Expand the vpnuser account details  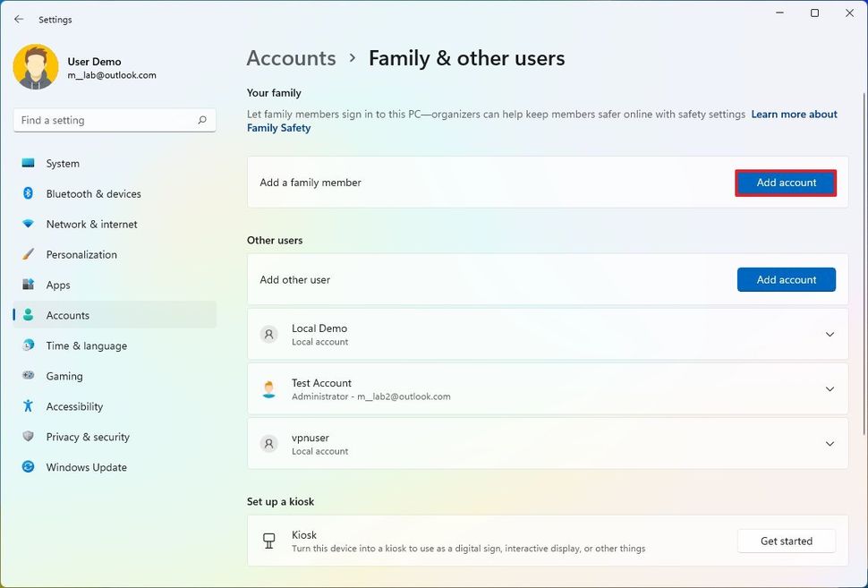click(830, 444)
